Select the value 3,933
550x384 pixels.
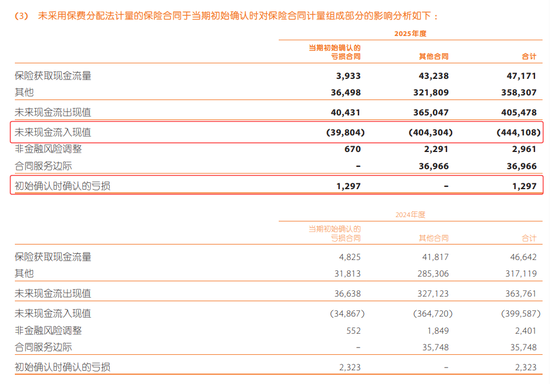pos(348,76)
